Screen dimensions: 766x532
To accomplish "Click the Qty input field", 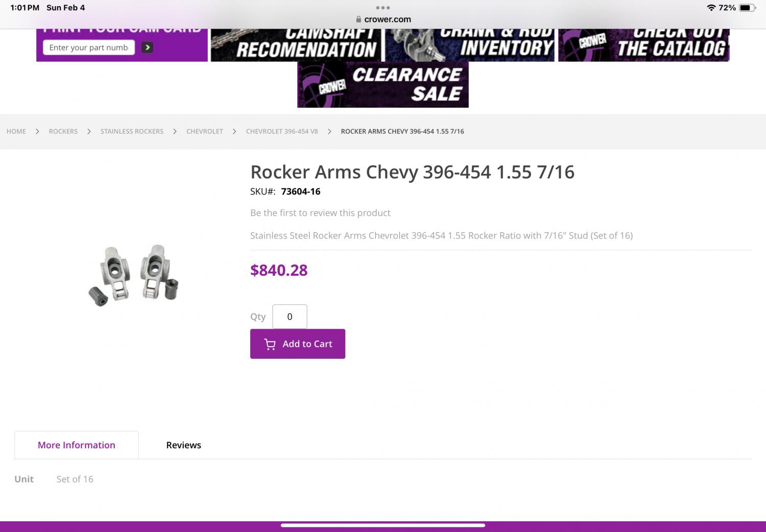I will 290,317.
